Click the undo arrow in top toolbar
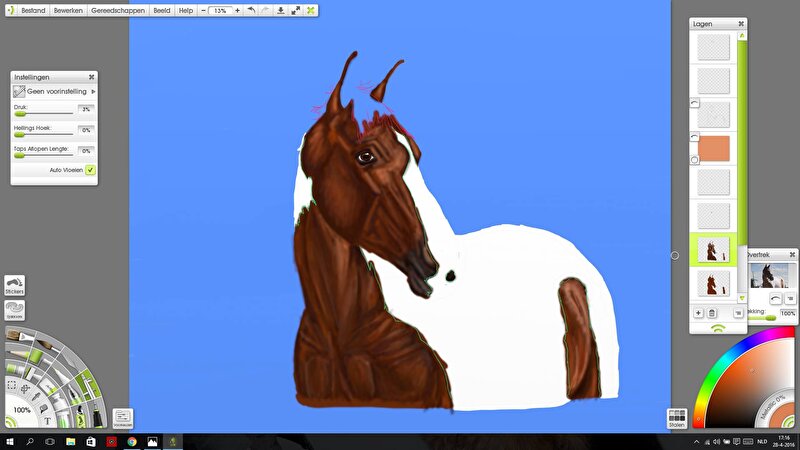The image size is (800, 450). point(250,10)
